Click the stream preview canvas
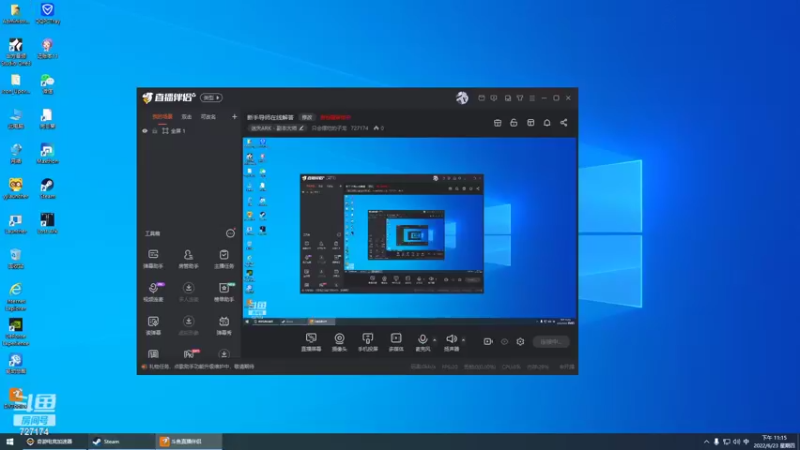 410,231
